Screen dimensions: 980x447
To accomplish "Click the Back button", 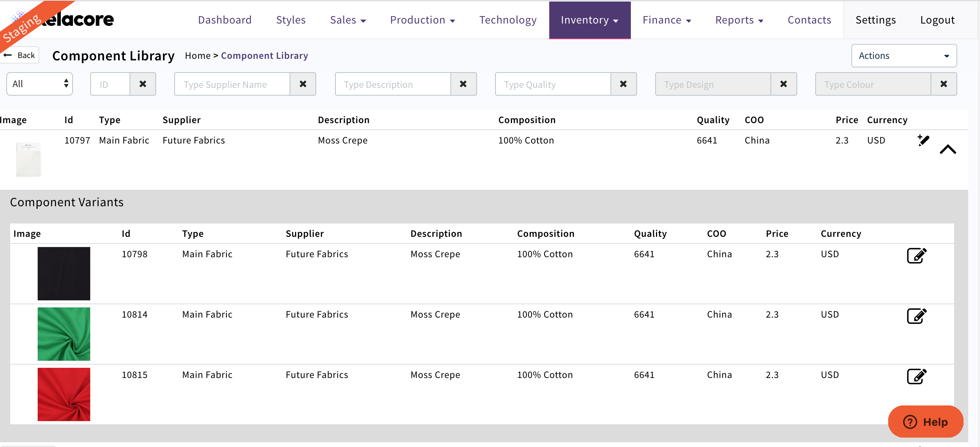I will [20, 55].
